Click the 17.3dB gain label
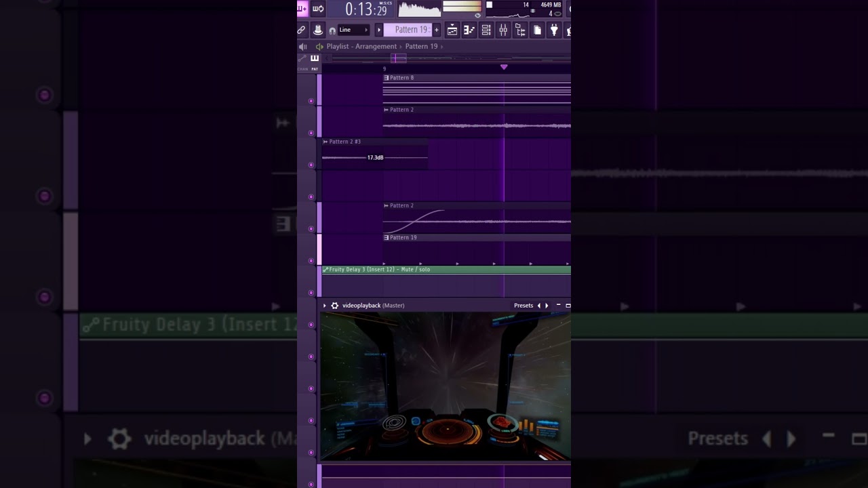This screenshot has width=868, height=488. pos(375,158)
